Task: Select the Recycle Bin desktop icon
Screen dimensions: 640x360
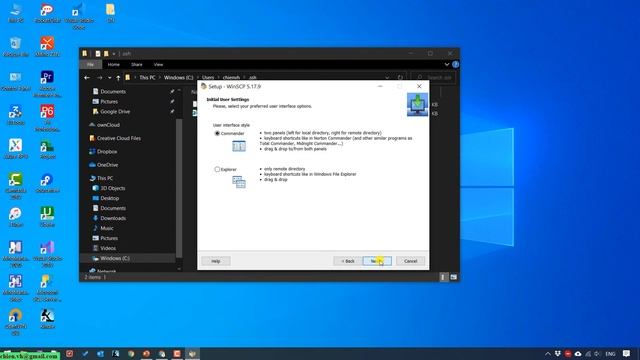Action: (16, 47)
